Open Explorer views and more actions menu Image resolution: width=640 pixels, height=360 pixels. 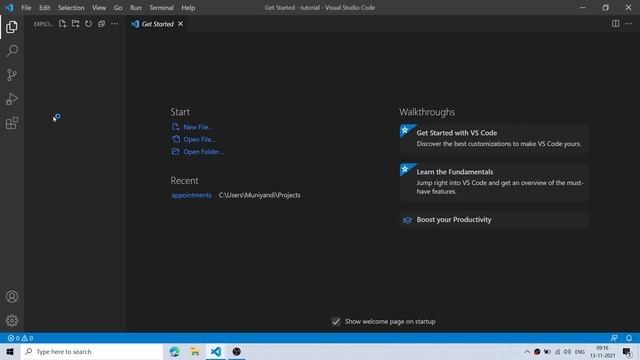[115, 24]
